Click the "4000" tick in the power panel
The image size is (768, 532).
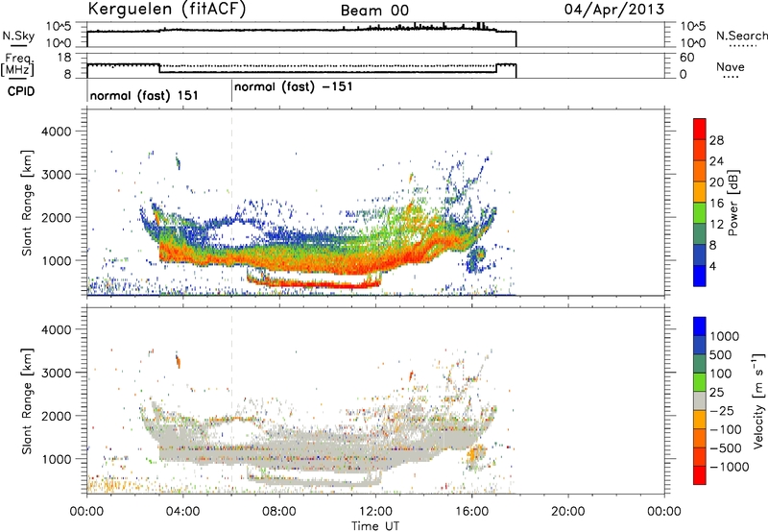56,132
